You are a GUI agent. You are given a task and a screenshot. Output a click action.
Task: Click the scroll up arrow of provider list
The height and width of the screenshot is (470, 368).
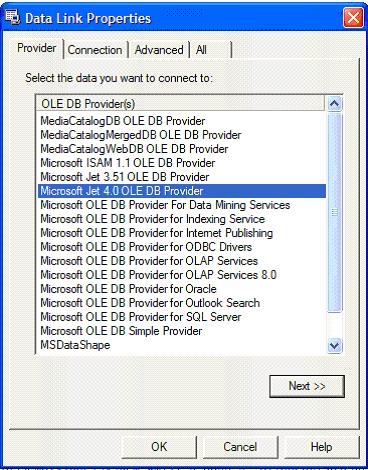pos(334,104)
